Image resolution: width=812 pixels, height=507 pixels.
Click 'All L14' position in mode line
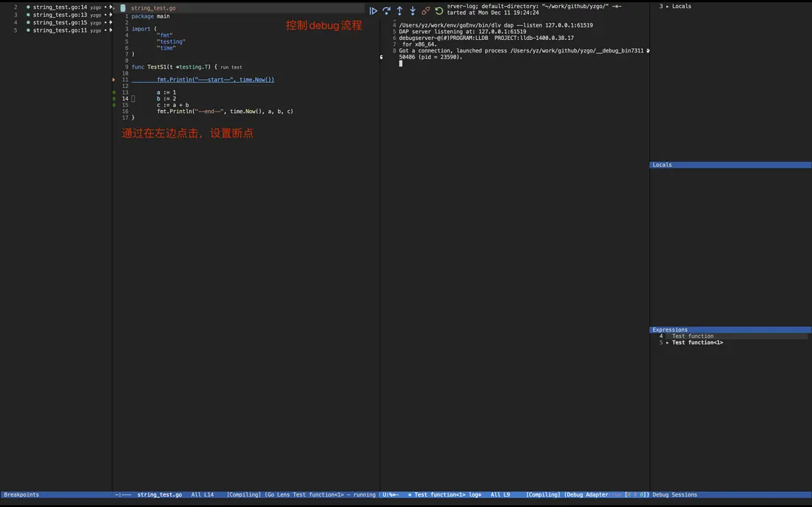pos(203,494)
